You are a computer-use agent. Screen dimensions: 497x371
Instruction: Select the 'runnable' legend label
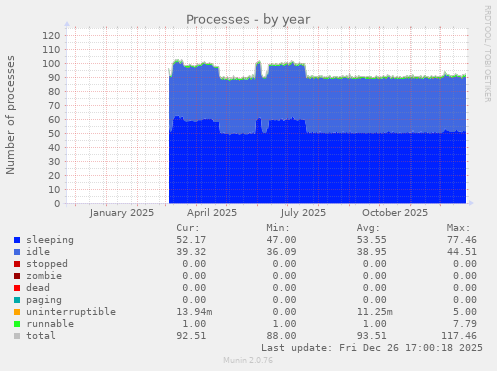point(50,324)
